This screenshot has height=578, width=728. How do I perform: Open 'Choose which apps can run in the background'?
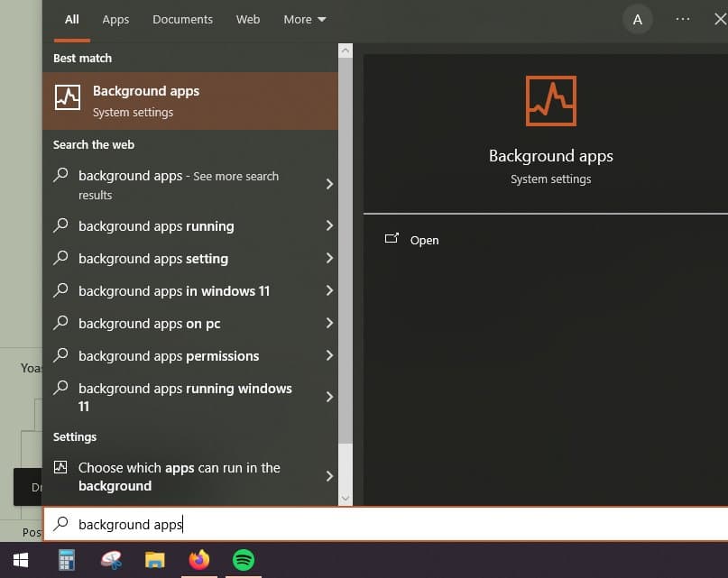[x=189, y=477]
